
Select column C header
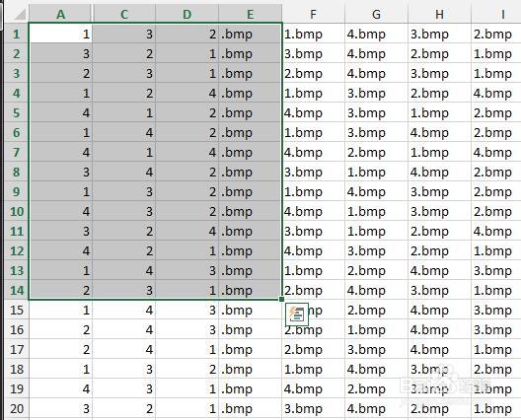click(124, 14)
